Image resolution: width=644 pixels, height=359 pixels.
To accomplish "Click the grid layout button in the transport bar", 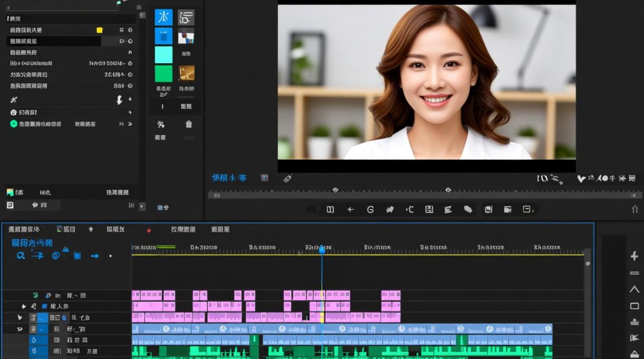I will point(429,209).
